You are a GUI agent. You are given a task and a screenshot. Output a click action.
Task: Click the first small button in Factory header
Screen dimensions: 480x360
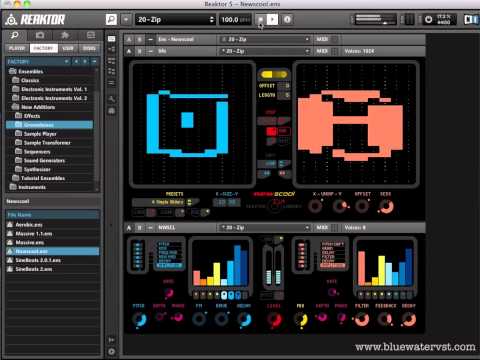point(67,62)
